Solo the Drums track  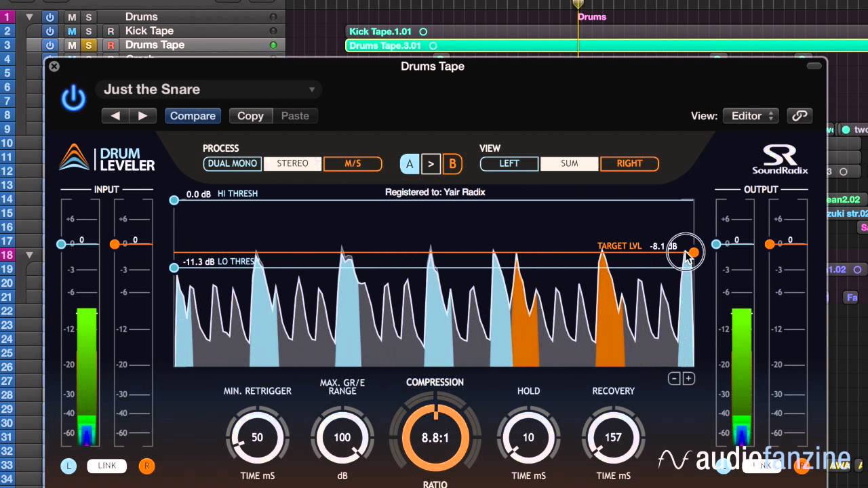pos(88,17)
